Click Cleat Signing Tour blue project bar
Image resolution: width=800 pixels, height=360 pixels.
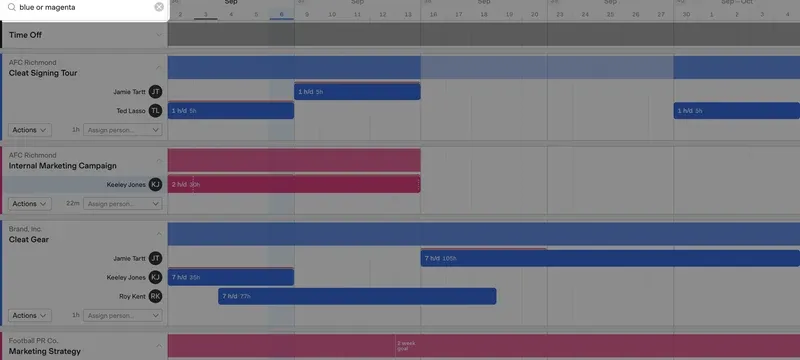pyautogui.click(x=484, y=67)
